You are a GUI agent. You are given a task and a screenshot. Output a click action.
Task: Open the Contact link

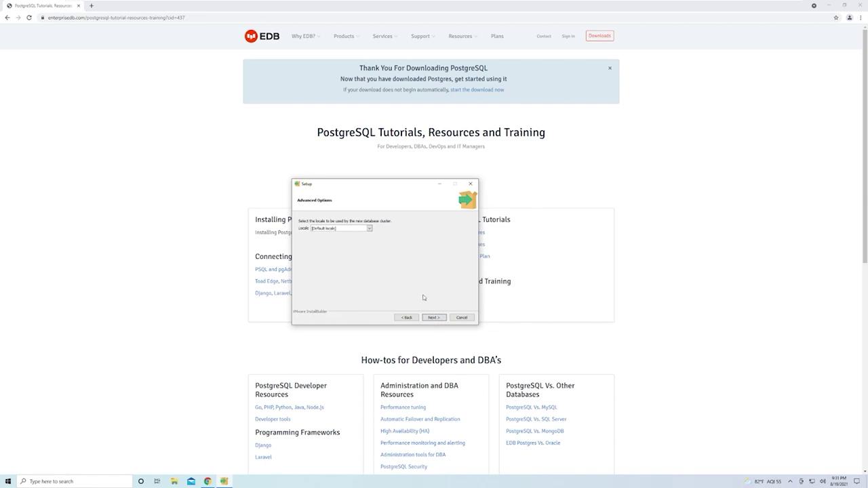544,36
